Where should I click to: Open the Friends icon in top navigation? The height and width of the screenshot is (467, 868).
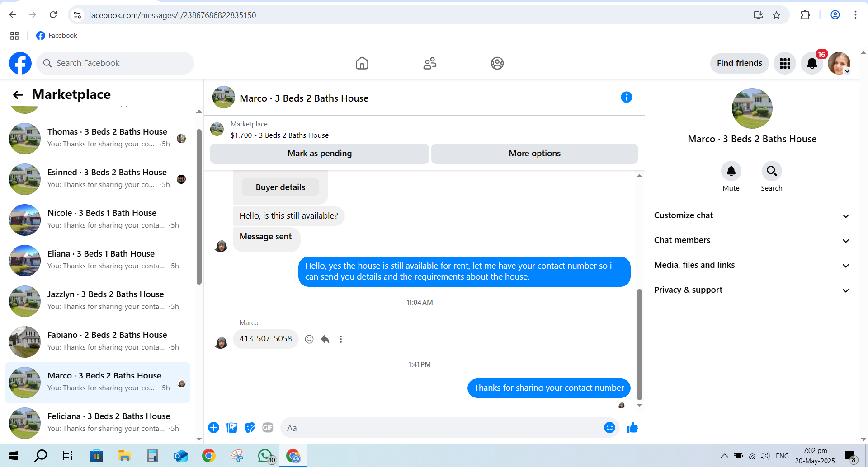pyautogui.click(x=430, y=63)
